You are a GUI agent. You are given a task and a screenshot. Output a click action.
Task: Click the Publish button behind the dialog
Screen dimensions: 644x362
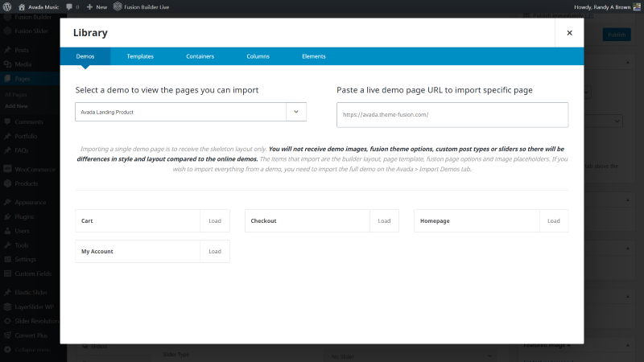coord(617,35)
